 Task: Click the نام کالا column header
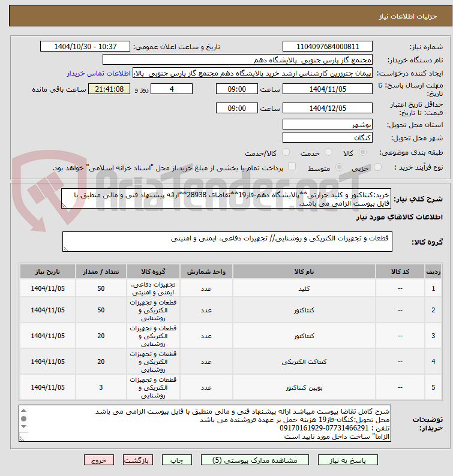[304, 272]
